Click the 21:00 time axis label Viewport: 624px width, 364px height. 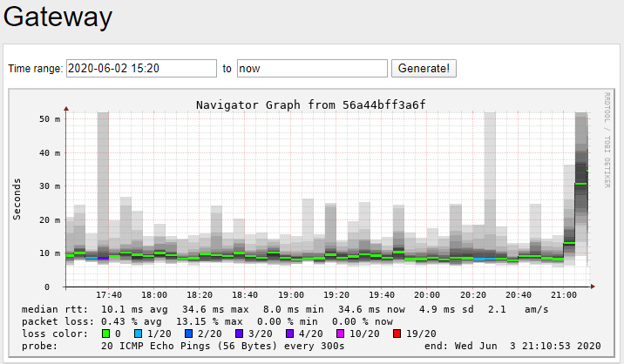tap(564, 295)
